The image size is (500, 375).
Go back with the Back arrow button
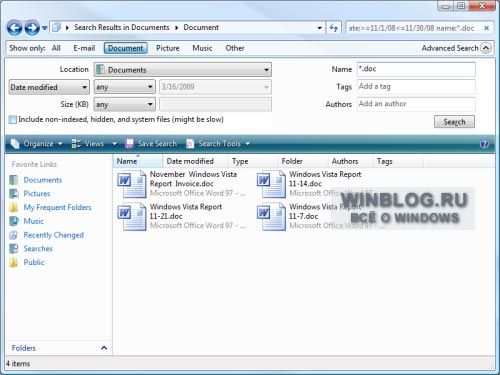[14, 28]
